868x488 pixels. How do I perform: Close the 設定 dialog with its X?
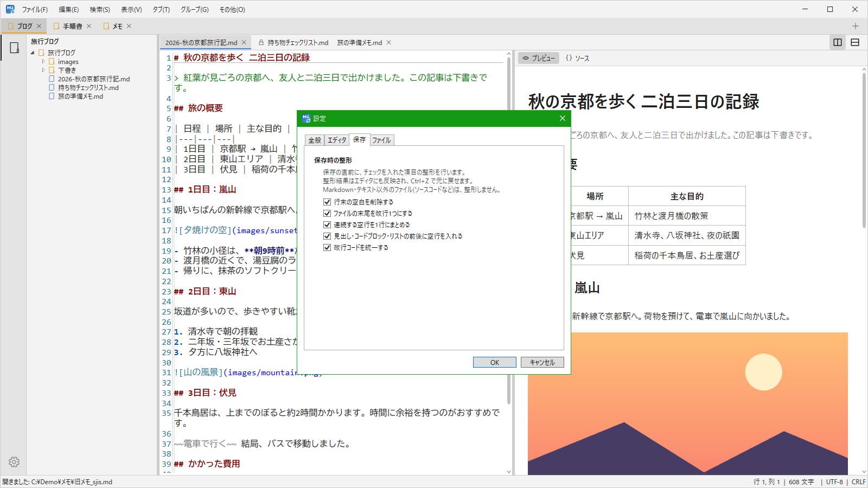tap(563, 118)
